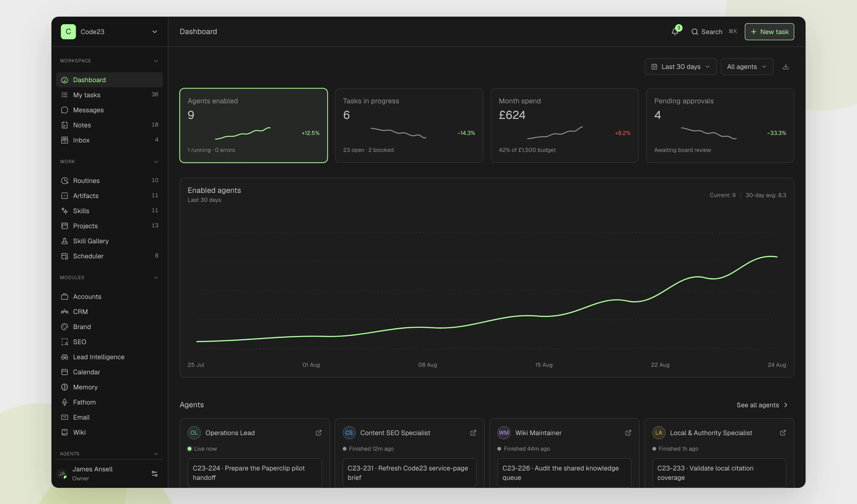Go to the Wiki module

[109, 432]
